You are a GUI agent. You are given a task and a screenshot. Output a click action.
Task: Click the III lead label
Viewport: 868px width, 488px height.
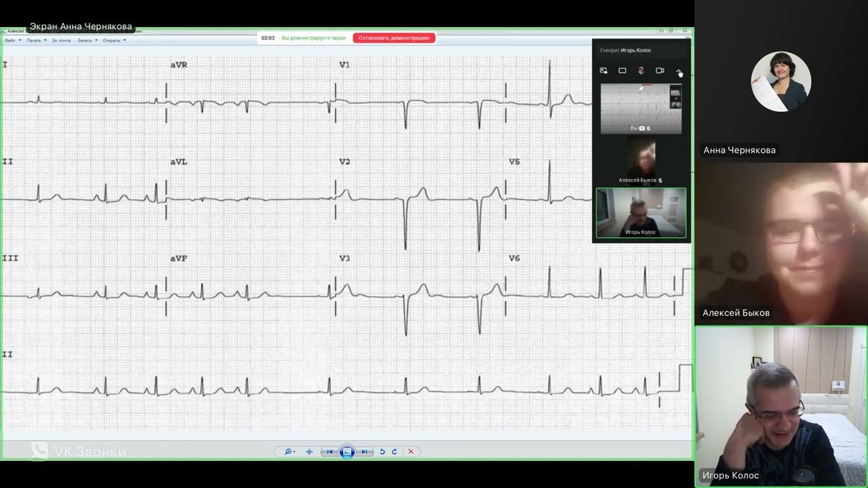coord(9,259)
